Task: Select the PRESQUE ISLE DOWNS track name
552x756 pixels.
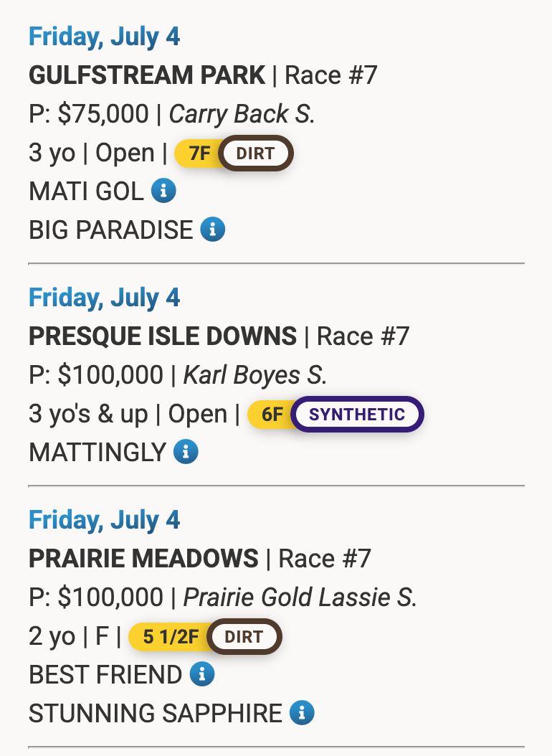Action: pos(163,336)
